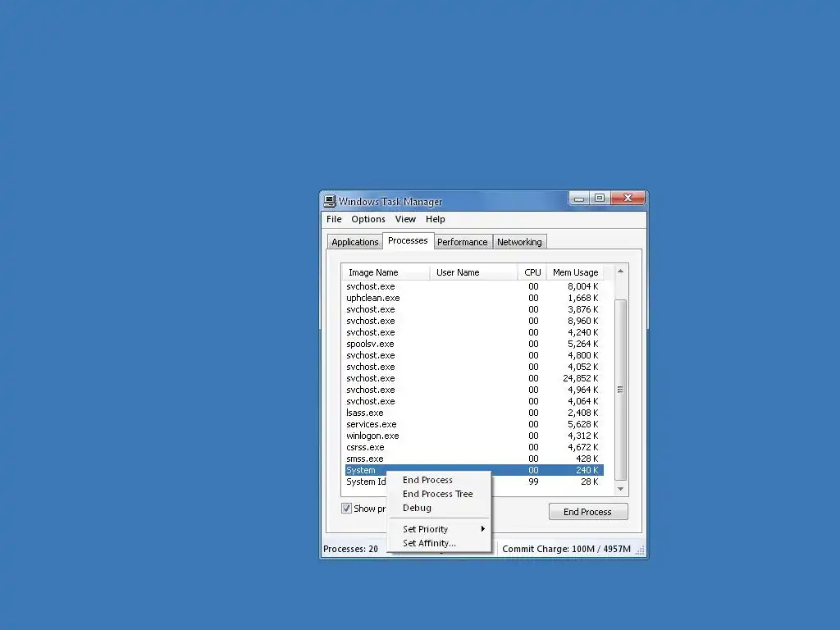Screen dimensions: 840x630
Task: Expand the Set Priority submenu arrow
Action: tap(482, 529)
